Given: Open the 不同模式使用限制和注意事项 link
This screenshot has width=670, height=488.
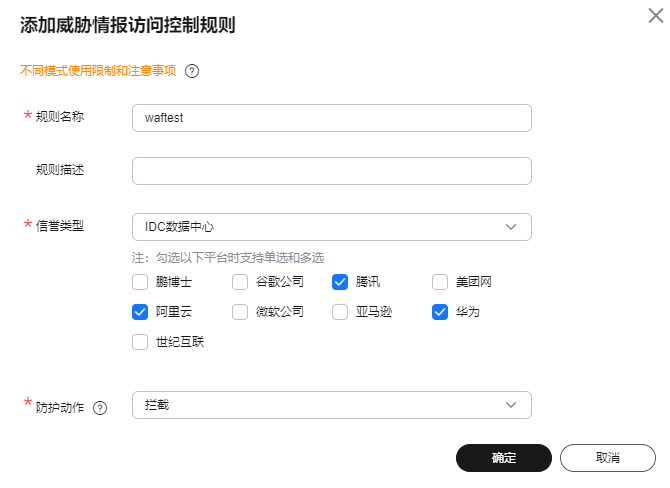Looking at the screenshot, I should click(x=98, y=71).
